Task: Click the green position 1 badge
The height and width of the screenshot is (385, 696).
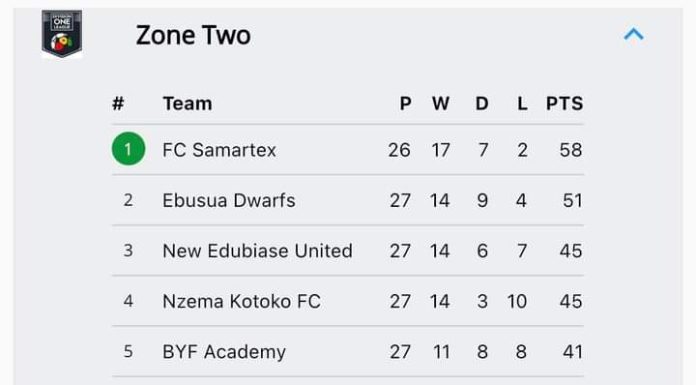Action: [x=128, y=149]
